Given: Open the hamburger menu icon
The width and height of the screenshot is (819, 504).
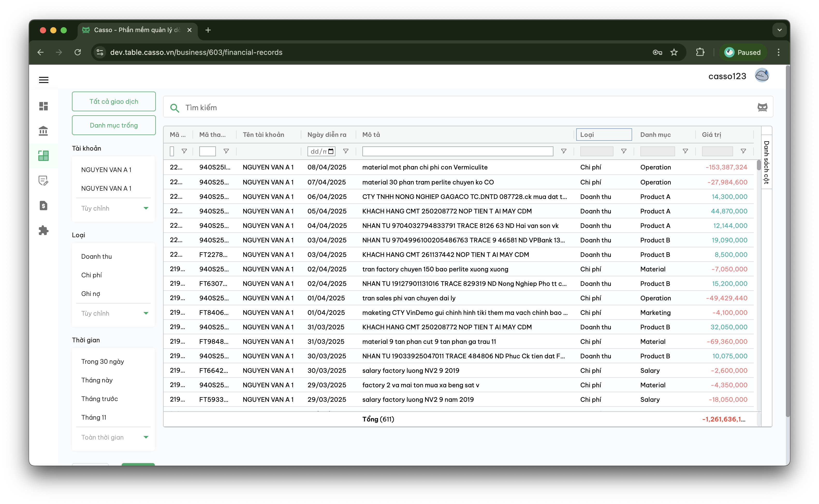Looking at the screenshot, I should [44, 80].
